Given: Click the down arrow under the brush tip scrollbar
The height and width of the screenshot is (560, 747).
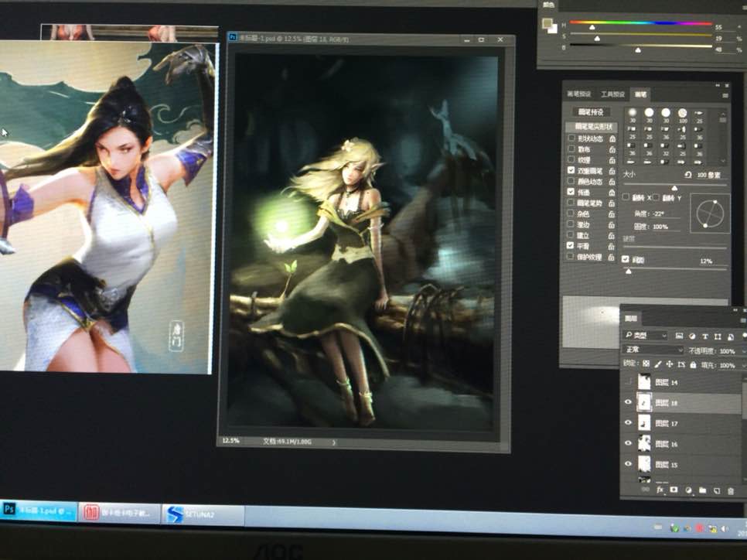Looking at the screenshot, I should pos(723,161).
